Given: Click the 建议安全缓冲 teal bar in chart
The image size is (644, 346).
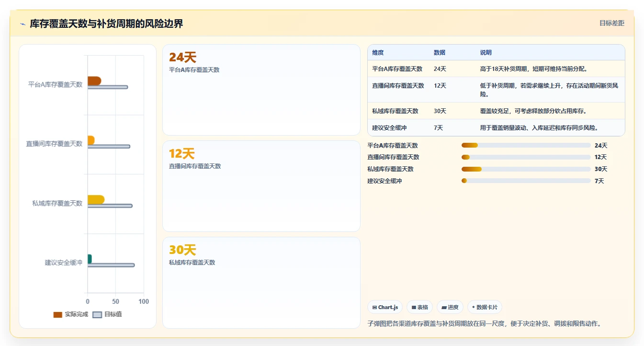Looking at the screenshot, I should pos(90,259).
